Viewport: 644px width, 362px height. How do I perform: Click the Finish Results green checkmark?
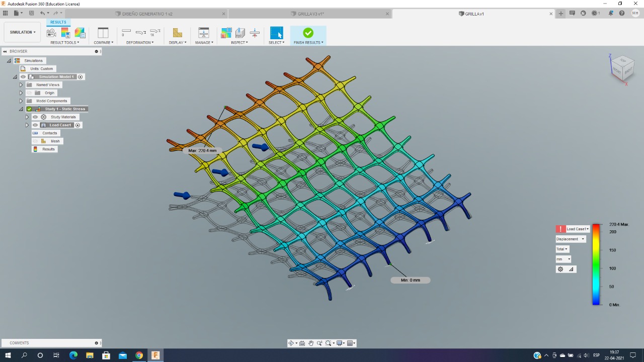(308, 33)
